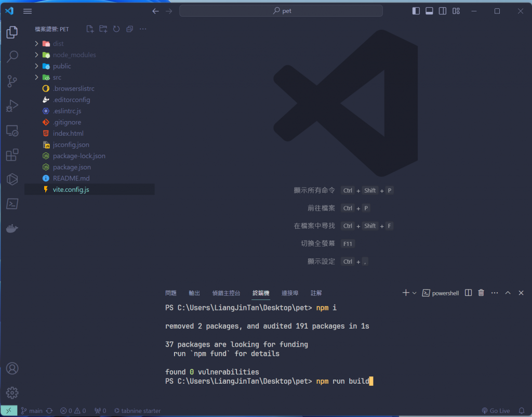Viewport: 532px width, 417px height.
Task: Open notifications bell in status bar
Action: point(522,411)
